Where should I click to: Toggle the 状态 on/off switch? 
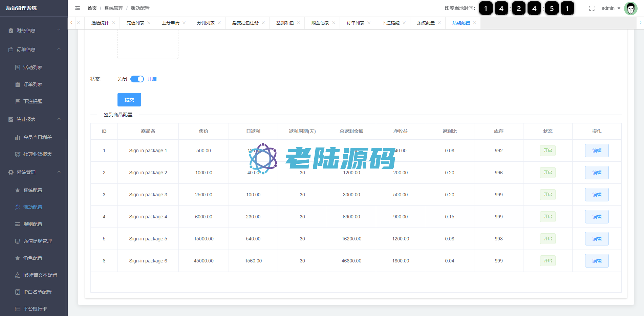pos(137,79)
